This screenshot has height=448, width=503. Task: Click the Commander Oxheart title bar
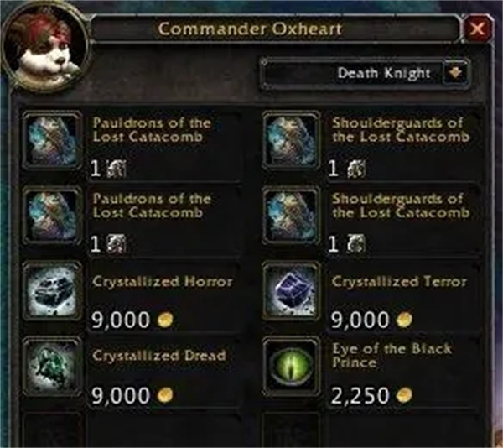point(276,29)
